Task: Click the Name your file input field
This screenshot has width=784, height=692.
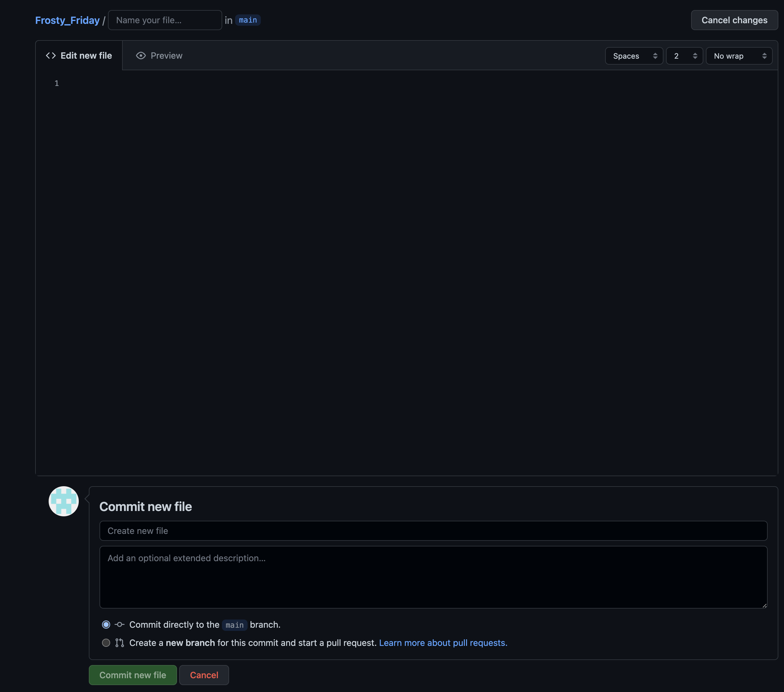Action: tap(165, 20)
